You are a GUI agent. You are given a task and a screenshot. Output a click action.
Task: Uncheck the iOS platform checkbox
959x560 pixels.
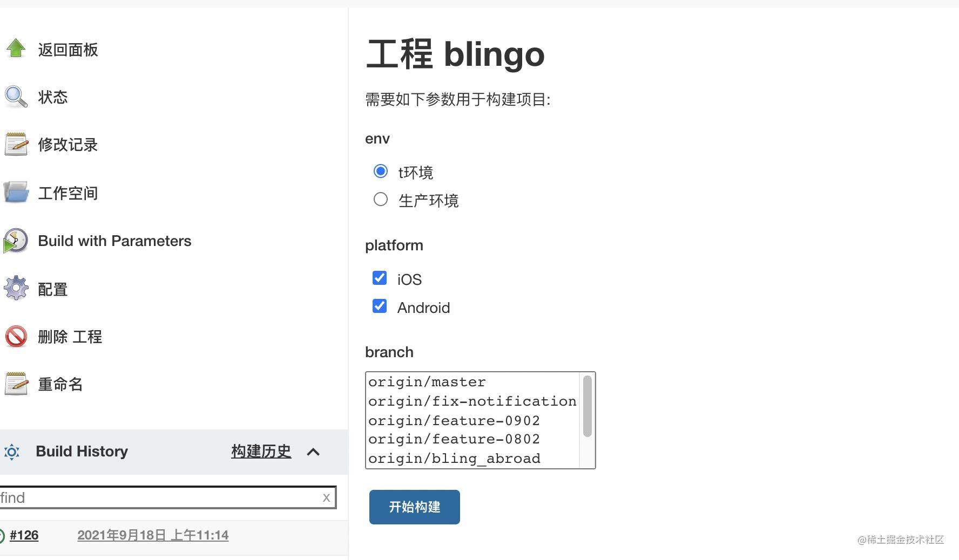[380, 278]
